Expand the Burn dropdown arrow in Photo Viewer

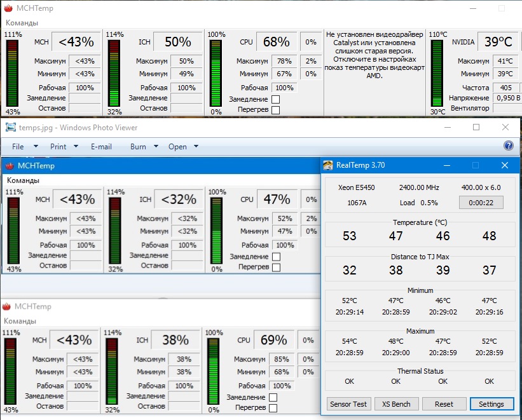tap(156, 146)
